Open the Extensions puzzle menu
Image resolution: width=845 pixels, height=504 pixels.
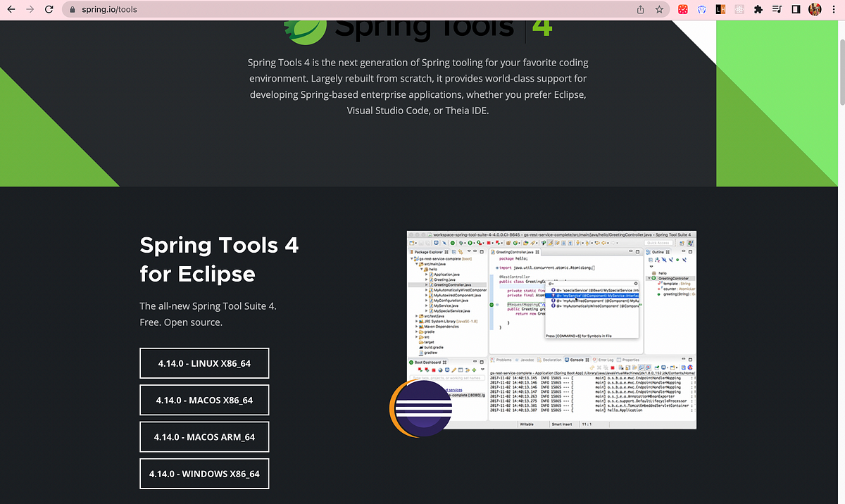click(x=758, y=10)
